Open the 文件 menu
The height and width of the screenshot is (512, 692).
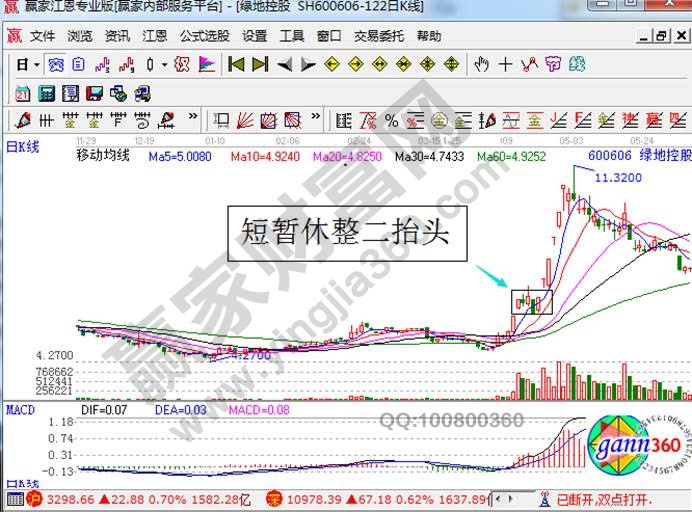pyautogui.click(x=42, y=36)
